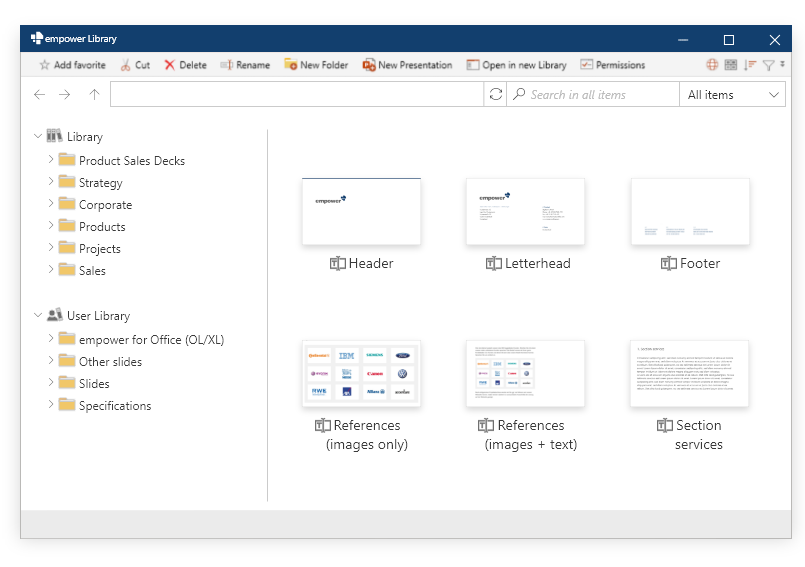Click New Folder in the toolbar
Viewport: 805px width, 567px height.
(x=315, y=65)
